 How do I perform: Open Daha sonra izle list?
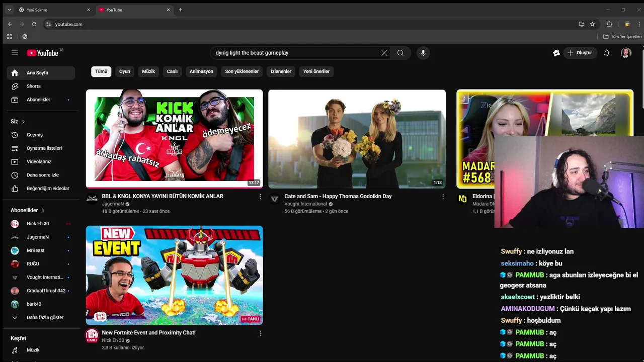click(x=41, y=175)
